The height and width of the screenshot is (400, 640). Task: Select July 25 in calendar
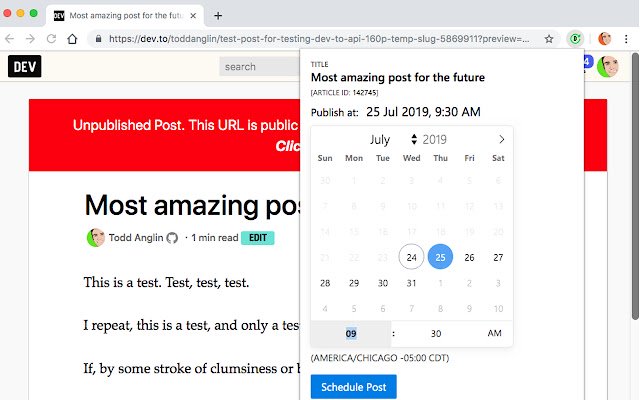coord(440,257)
